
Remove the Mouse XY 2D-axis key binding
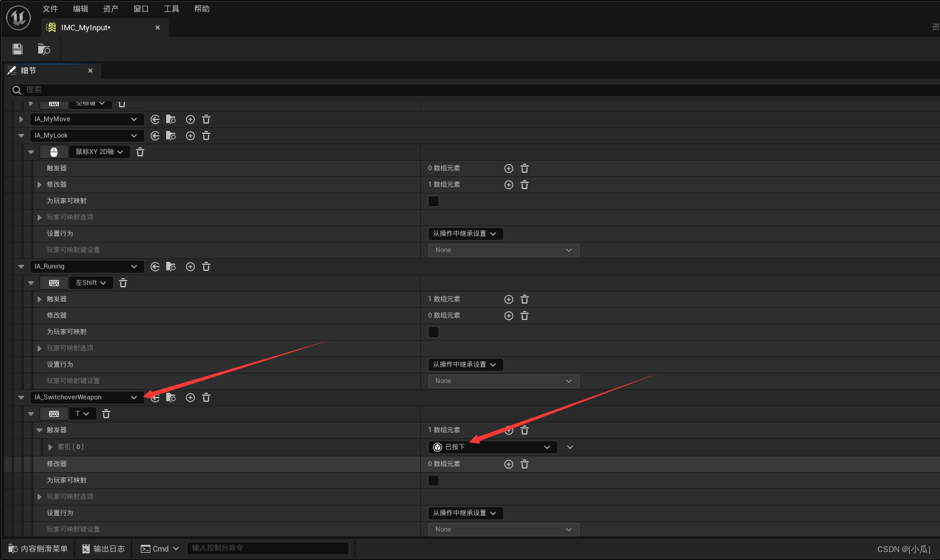pyautogui.click(x=140, y=152)
